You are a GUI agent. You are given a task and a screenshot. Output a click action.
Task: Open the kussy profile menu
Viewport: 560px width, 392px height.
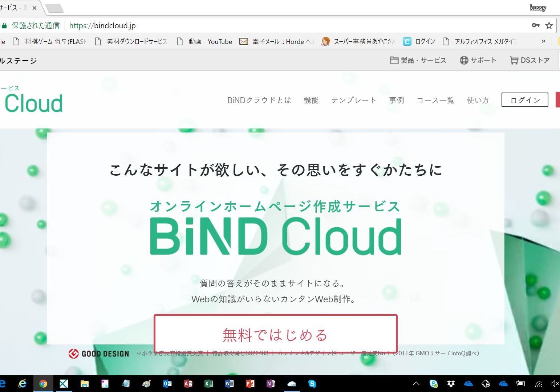537,8
